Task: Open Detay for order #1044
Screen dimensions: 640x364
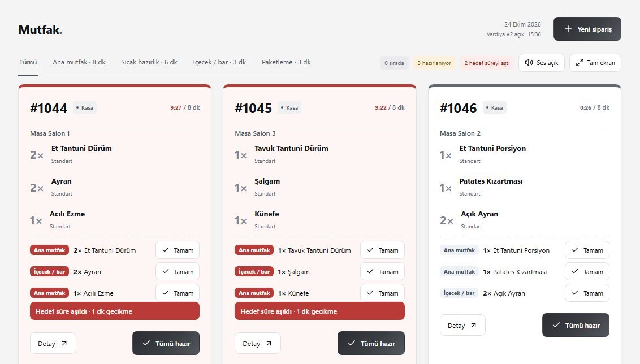Action: [x=53, y=343]
